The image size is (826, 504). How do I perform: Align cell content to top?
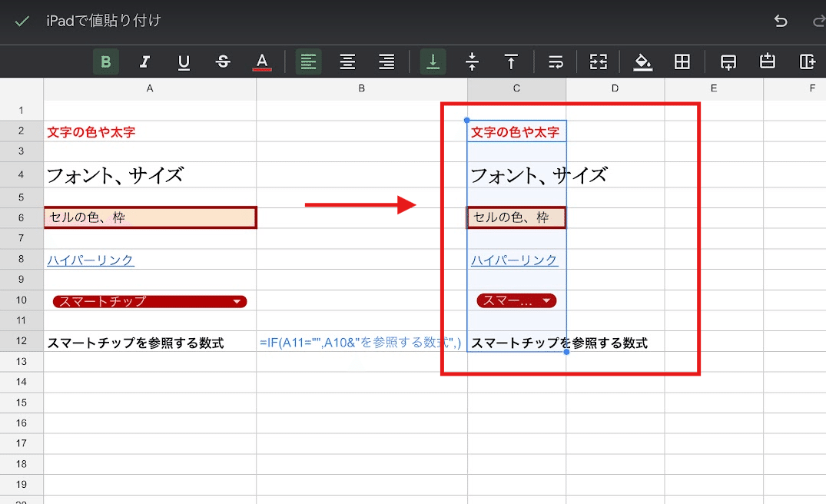tap(511, 61)
